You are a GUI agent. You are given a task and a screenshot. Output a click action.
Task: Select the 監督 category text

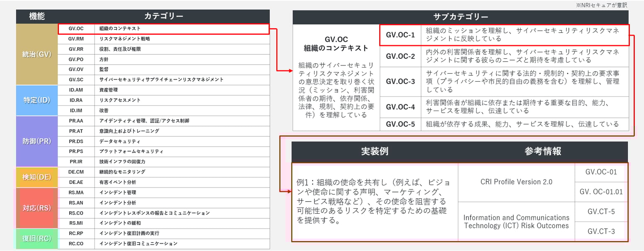[104, 69]
